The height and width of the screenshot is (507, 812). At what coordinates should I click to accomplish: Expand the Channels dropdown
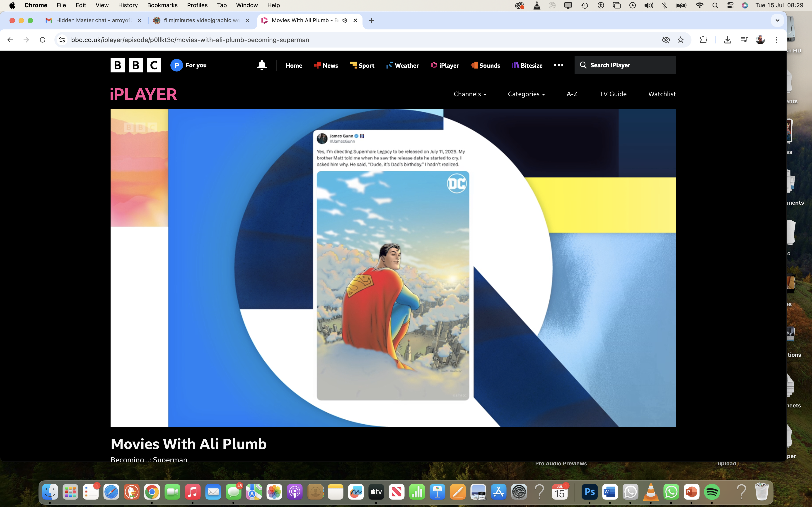pos(470,94)
